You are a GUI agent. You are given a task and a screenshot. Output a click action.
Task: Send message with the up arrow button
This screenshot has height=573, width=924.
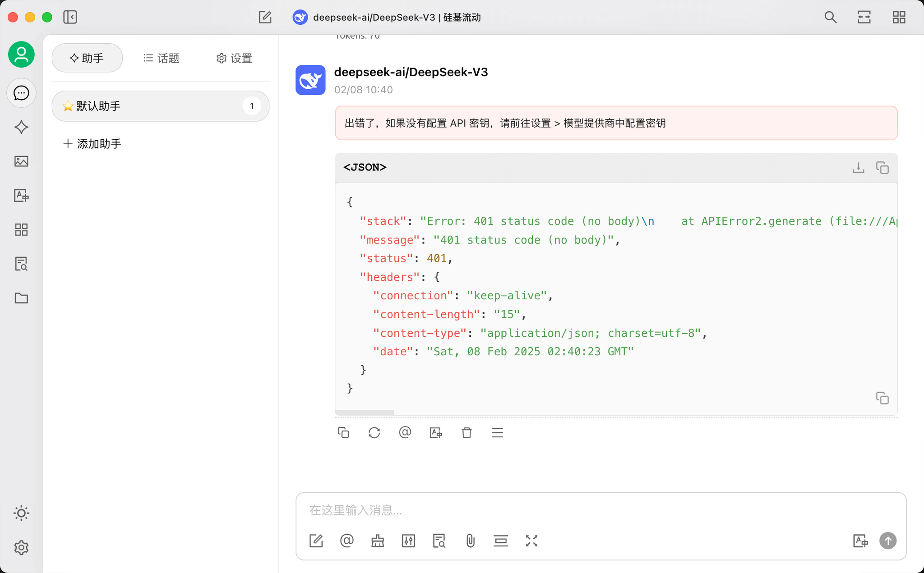[x=888, y=541]
